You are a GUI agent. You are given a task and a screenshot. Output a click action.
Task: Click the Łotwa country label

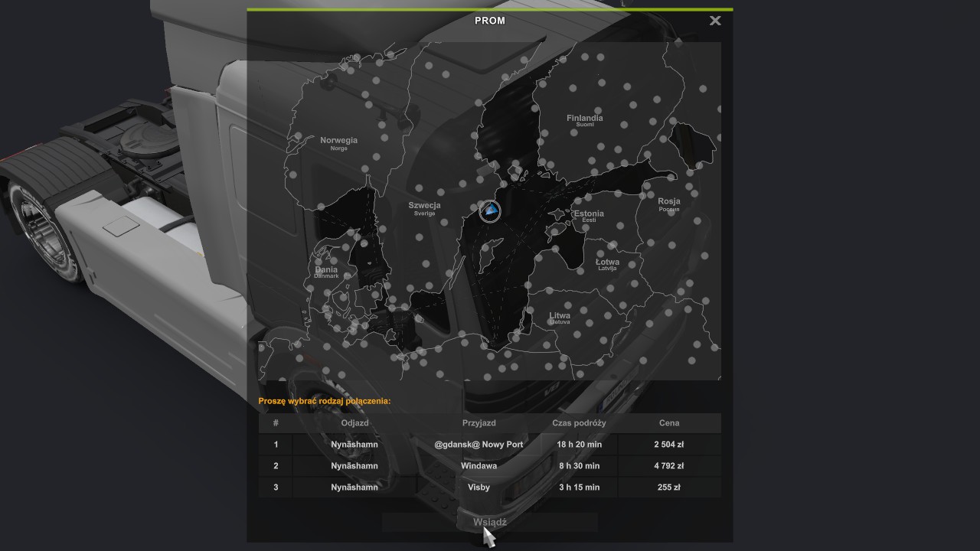(x=607, y=262)
